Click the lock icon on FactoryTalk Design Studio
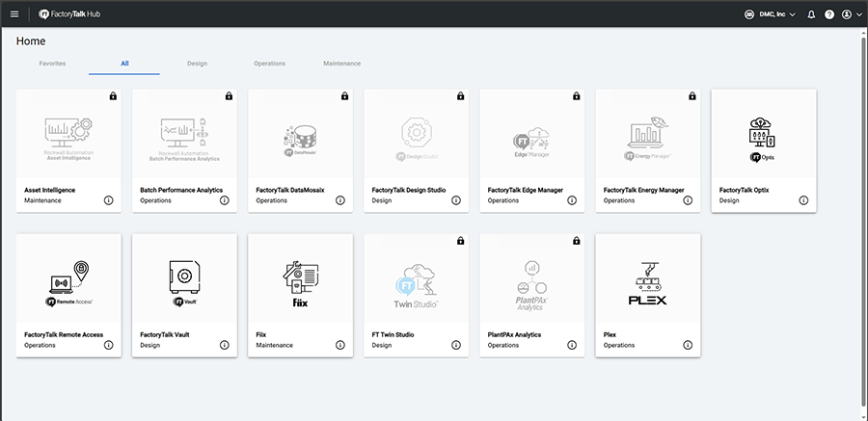This screenshot has width=868, height=421. coord(460,96)
